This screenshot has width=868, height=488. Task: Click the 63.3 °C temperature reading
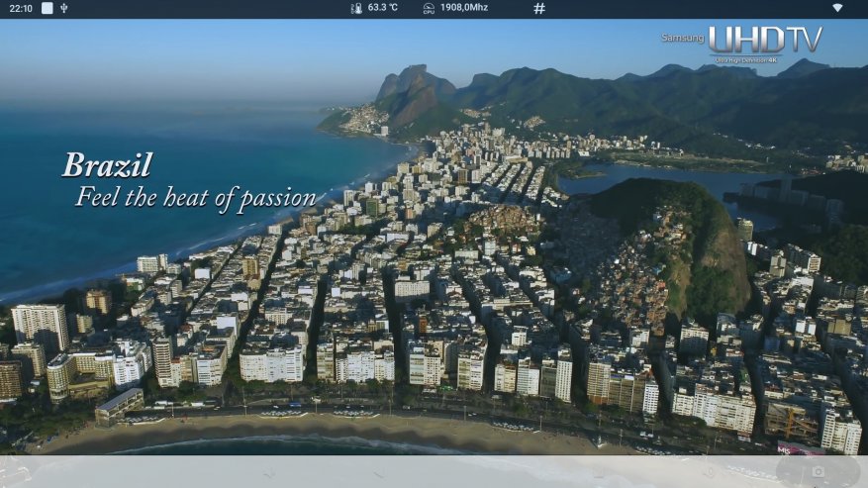383,8
